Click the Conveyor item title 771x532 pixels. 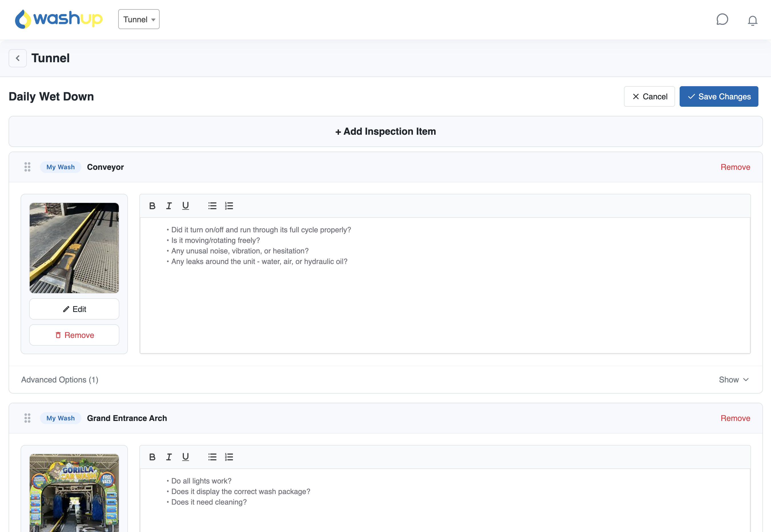point(105,167)
